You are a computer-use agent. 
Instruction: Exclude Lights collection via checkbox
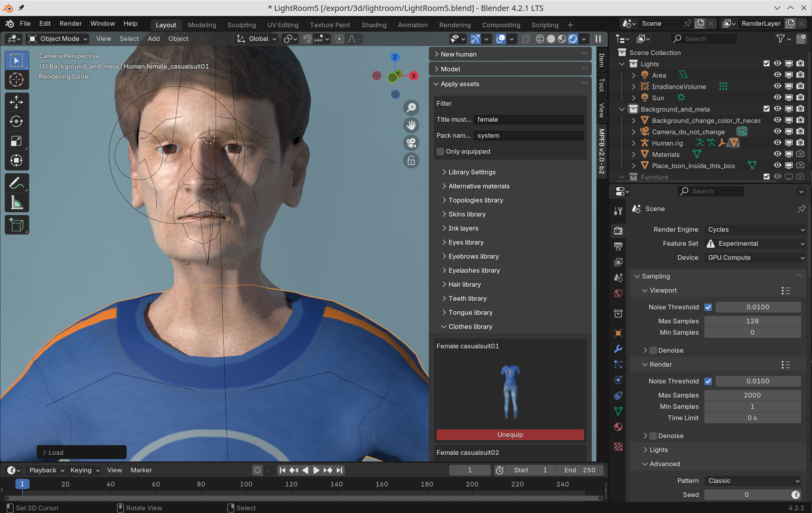click(766, 64)
